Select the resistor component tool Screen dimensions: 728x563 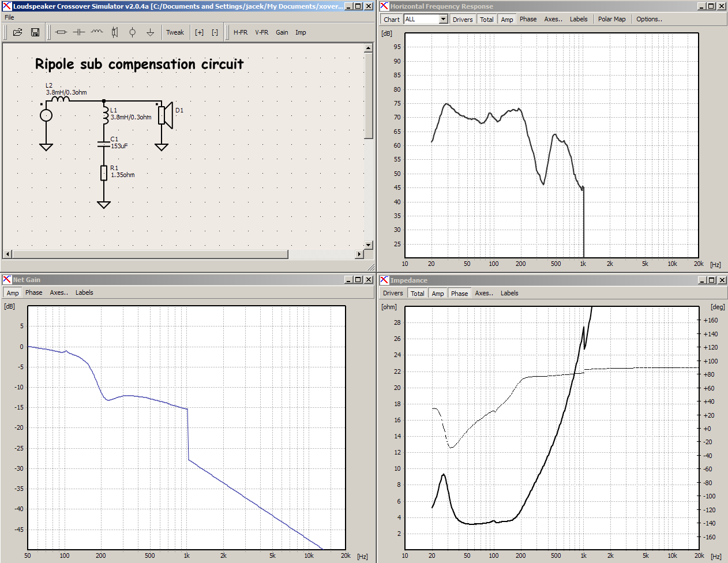coord(61,32)
